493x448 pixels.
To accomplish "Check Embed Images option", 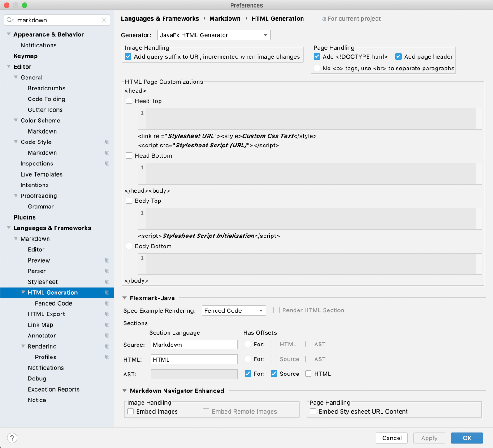I will [x=130, y=411].
